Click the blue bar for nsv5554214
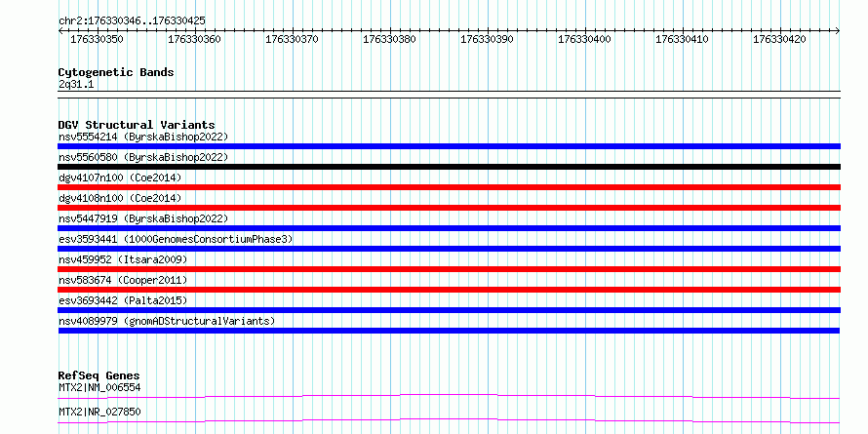The width and height of the screenshot is (868, 434). point(449,146)
